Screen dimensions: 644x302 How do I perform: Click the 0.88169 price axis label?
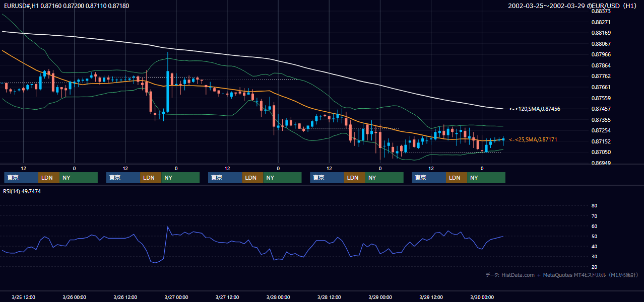(601, 33)
